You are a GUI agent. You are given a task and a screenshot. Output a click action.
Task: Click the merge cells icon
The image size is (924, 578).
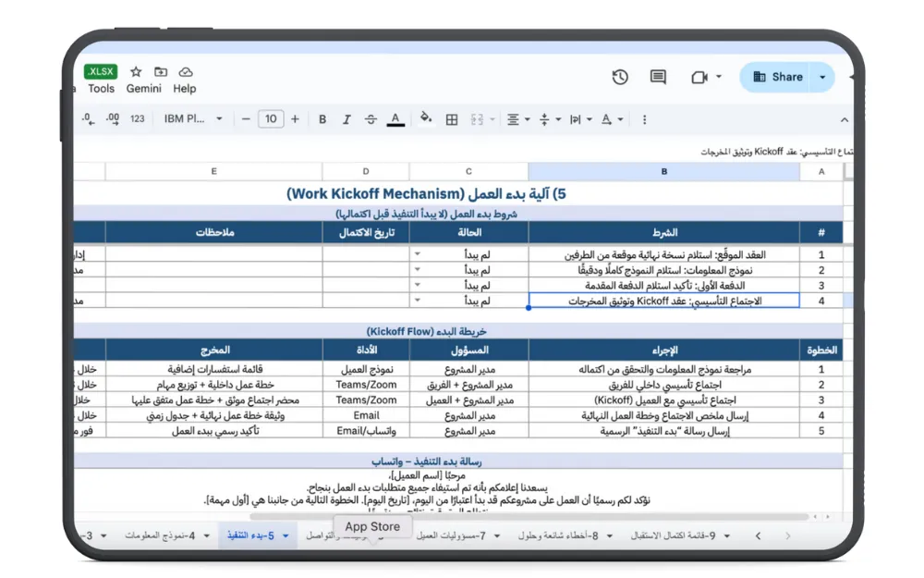coord(477,119)
